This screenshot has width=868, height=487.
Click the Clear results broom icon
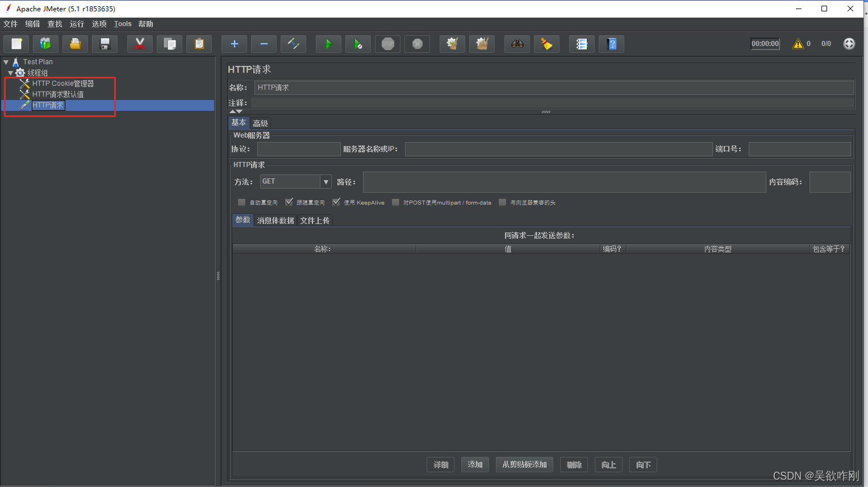(452, 44)
